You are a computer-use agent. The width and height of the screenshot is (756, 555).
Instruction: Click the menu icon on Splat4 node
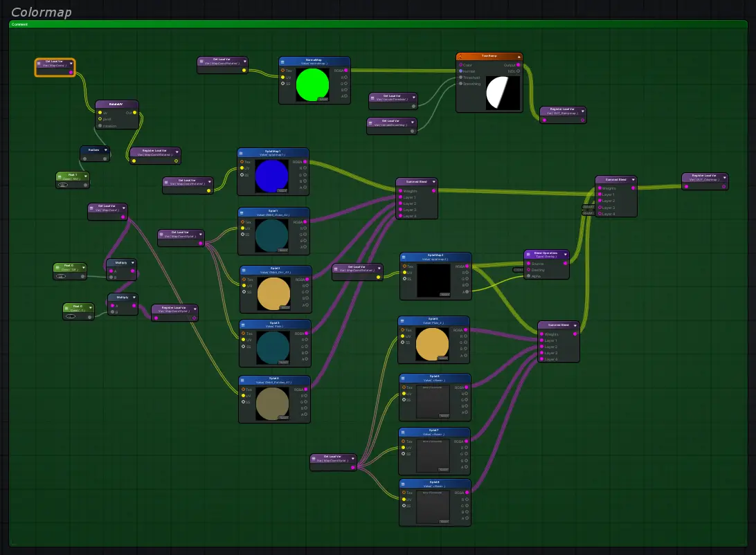(243, 379)
